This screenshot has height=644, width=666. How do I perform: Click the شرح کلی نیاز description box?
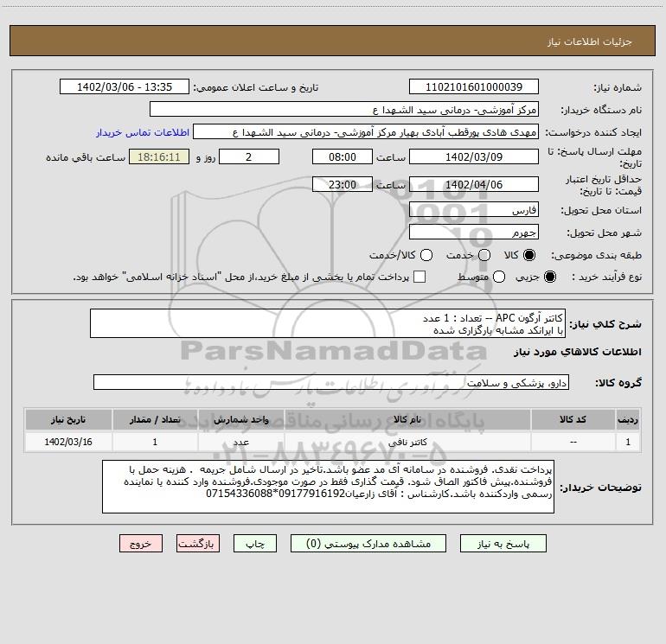328,323
